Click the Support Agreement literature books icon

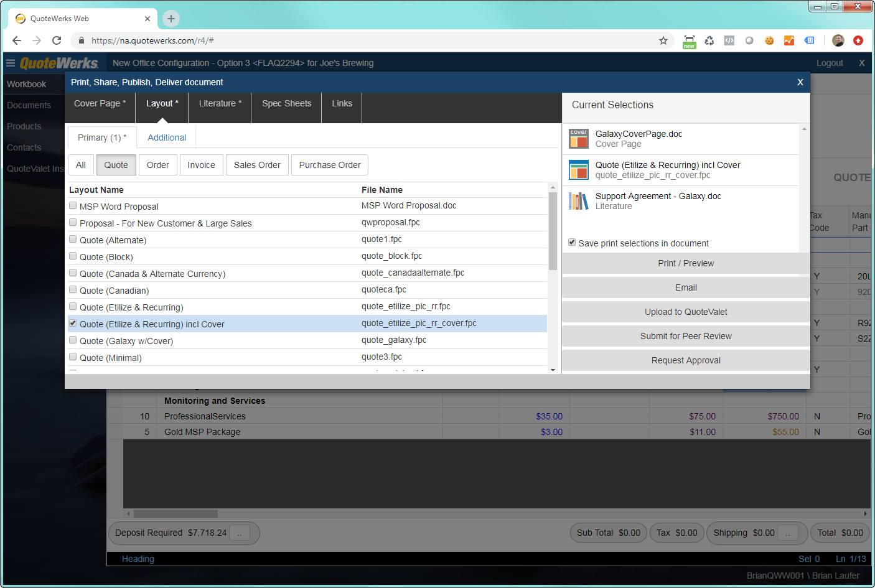(x=579, y=201)
